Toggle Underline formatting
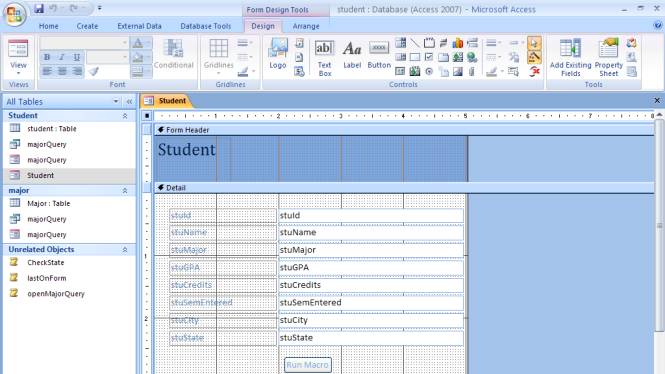Screen dimensions: 665x374 point(77,57)
